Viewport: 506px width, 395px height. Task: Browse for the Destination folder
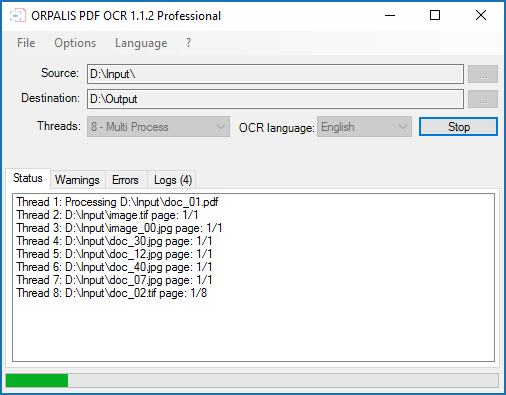pos(483,99)
